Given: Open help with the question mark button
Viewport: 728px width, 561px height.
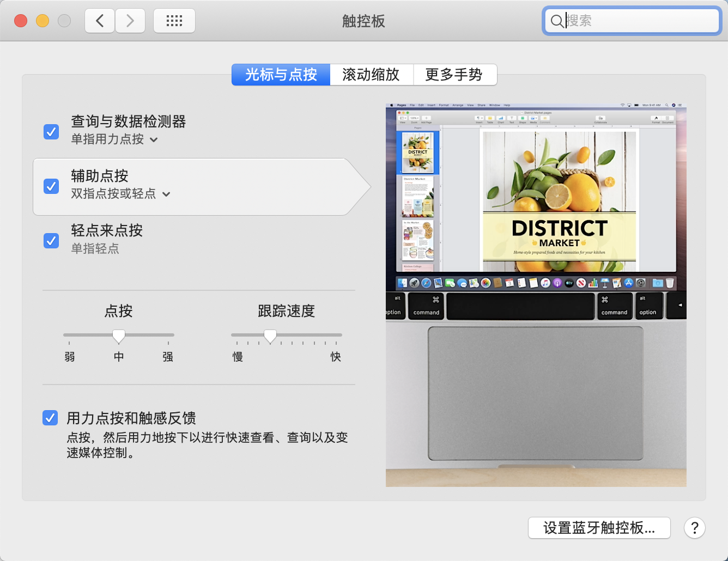Looking at the screenshot, I should click(695, 528).
